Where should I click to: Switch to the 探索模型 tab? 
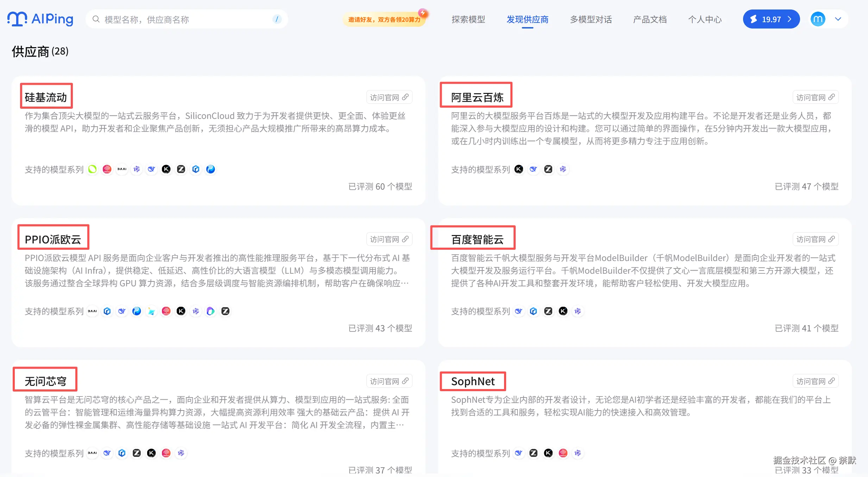468,19
